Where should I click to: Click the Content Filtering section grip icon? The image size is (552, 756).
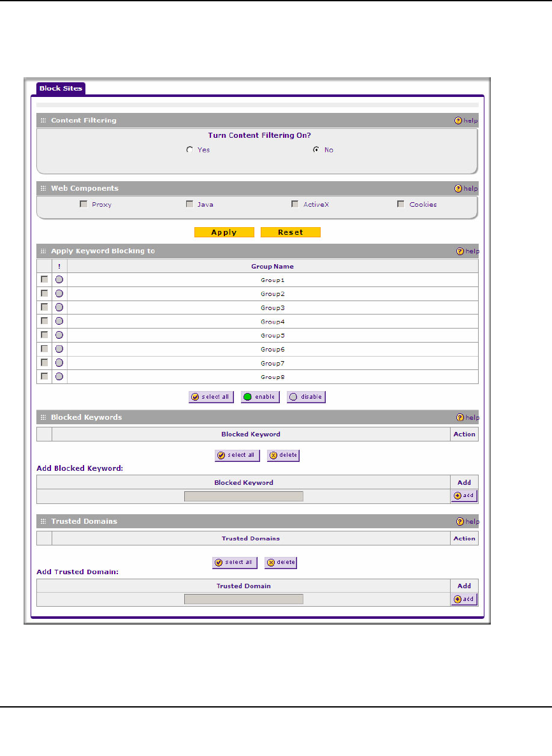pyautogui.click(x=43, y=121)
